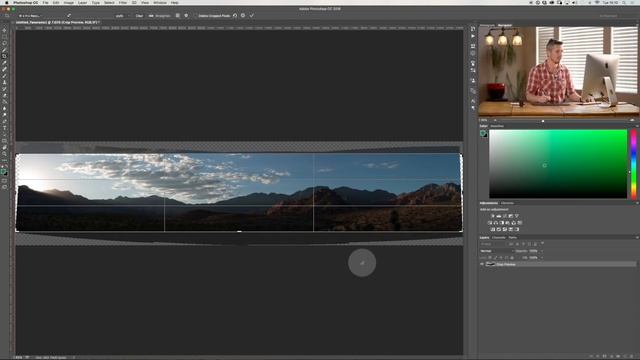The image size is (640, 360).
Task: Open Layers panel flyout menu
Action: pyautogui.click(x=638, y=238)
